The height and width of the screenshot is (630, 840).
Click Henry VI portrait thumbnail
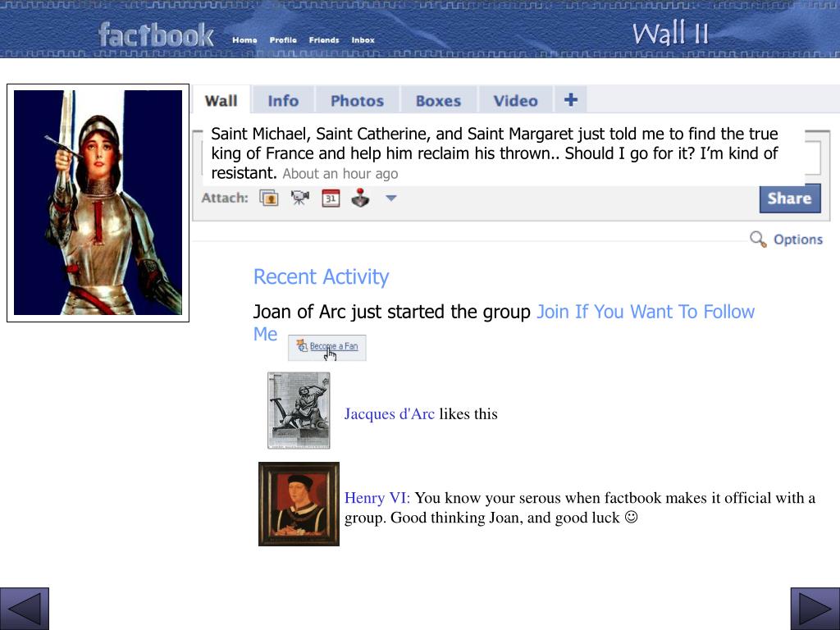[x=299, y=504]
